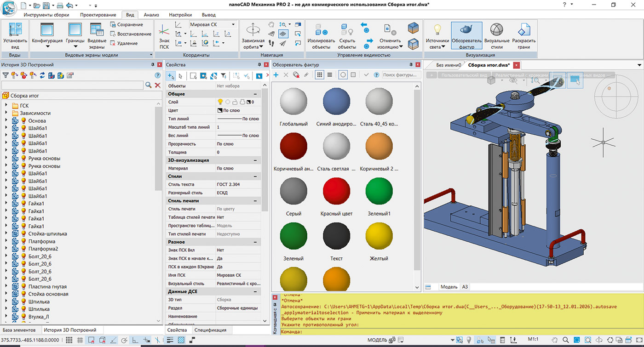
Task: Click the refresh arrows icon in История 3D toolbar
Action: [x=42, y=75]
